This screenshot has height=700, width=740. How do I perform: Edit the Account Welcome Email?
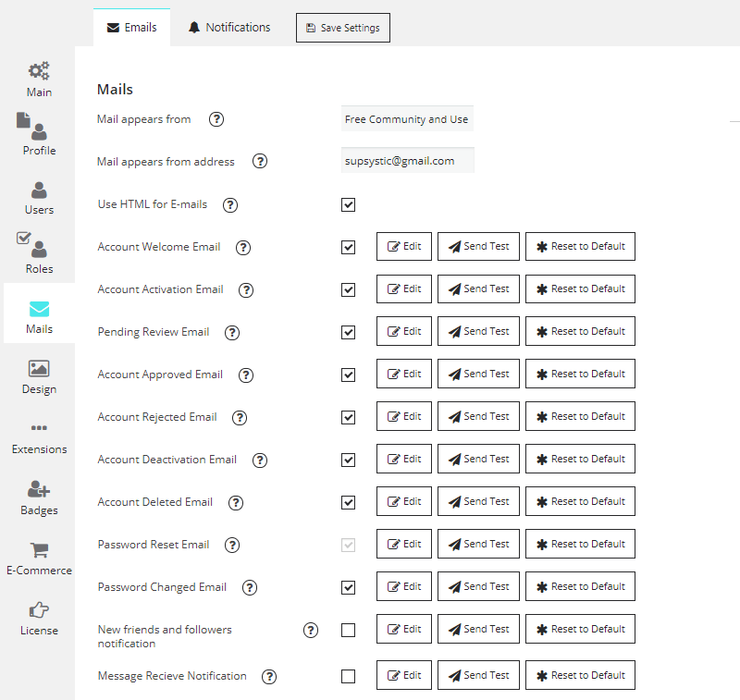tap(404, 246)
